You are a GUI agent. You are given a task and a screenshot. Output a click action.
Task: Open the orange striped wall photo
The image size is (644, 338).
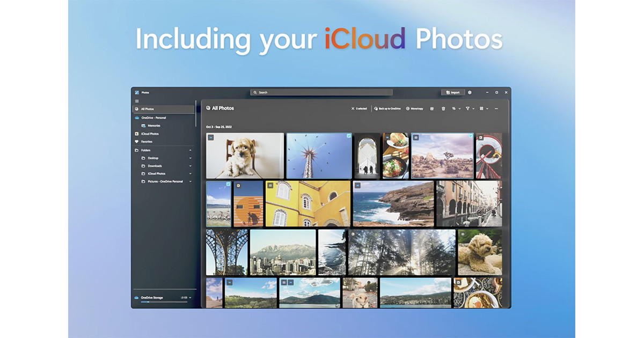pyautogui.click(x=248, y=204)
